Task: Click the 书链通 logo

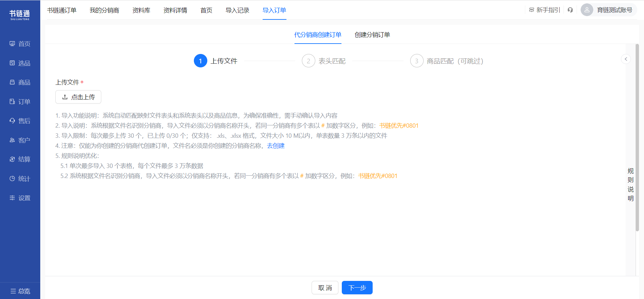Action: (20, 15)
